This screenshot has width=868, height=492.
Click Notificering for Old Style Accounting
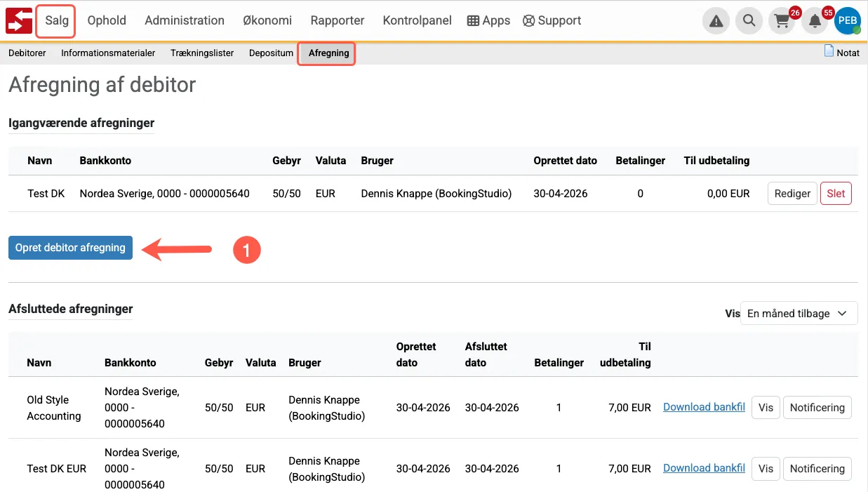pos(817,408)
